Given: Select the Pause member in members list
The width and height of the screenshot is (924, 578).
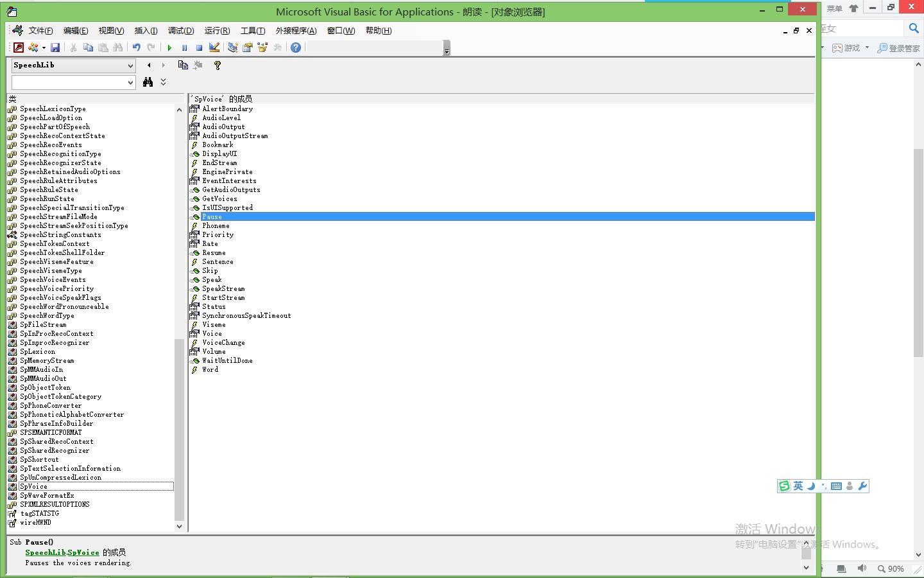Looking at the screenshot, I should coord(212,217).
